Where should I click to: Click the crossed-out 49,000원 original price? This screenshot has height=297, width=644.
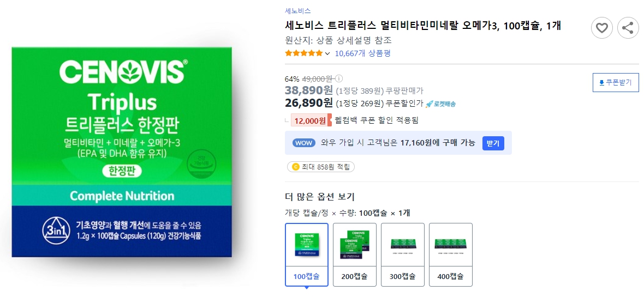pyautogui.click(x=317, y=79)
